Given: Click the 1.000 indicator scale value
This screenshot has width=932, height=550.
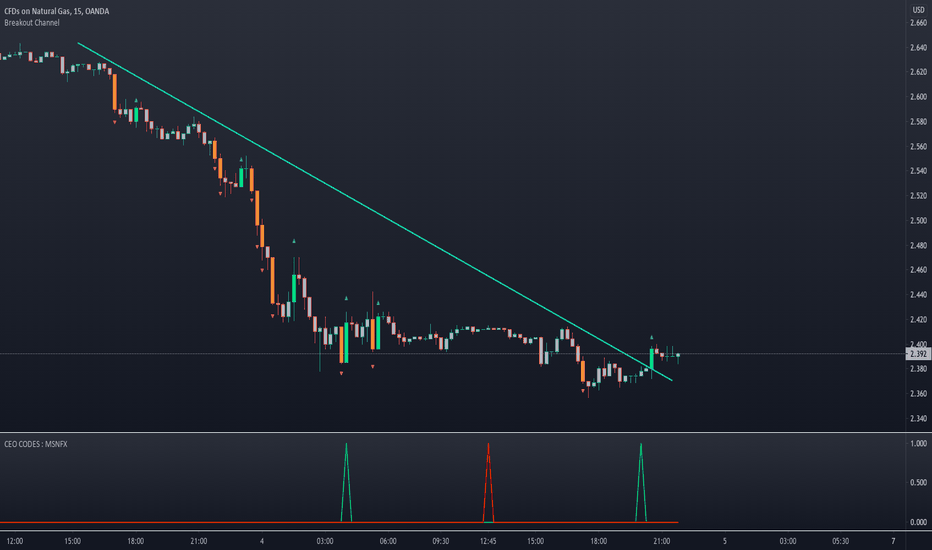Looking at the screenshot, I should [x=918, y=444].
